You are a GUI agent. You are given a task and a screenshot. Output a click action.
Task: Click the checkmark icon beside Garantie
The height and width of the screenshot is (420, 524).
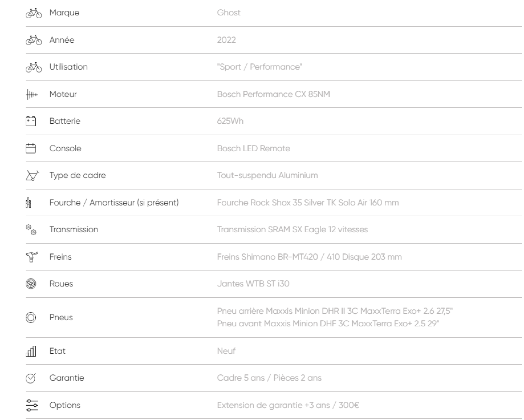31,378
